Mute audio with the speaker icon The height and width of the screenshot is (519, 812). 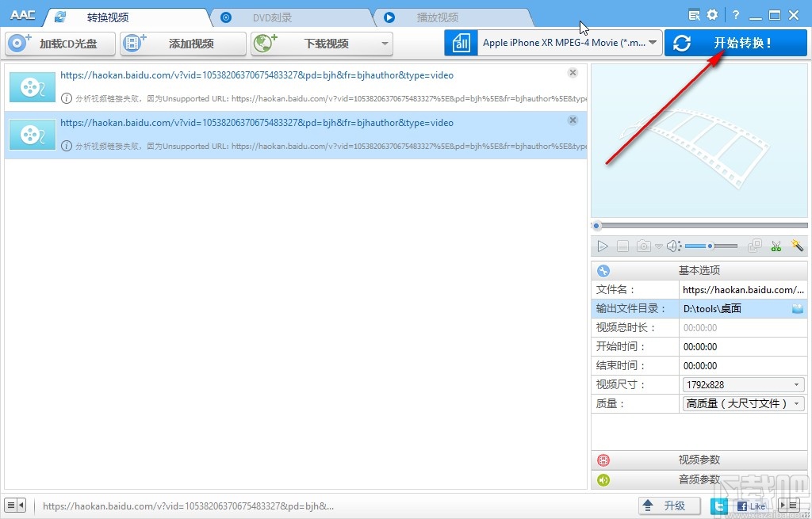(x=673, y=246)
